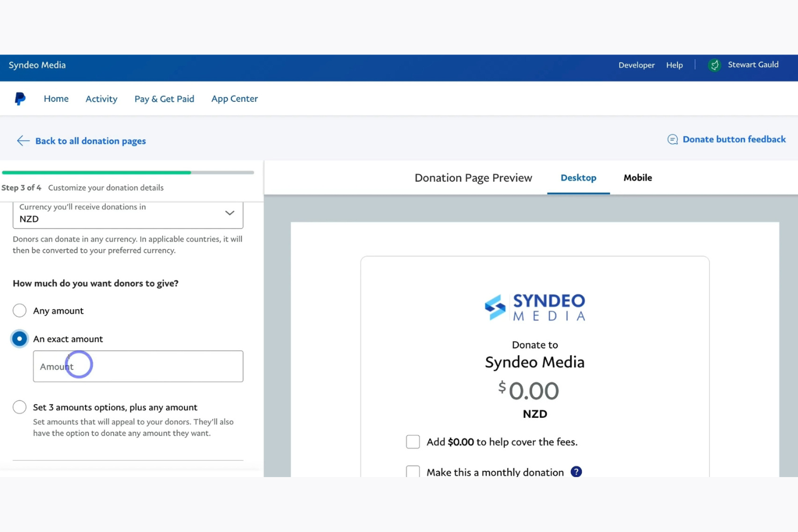
Task: Open the Home menu item
Action: coord(56,99)
